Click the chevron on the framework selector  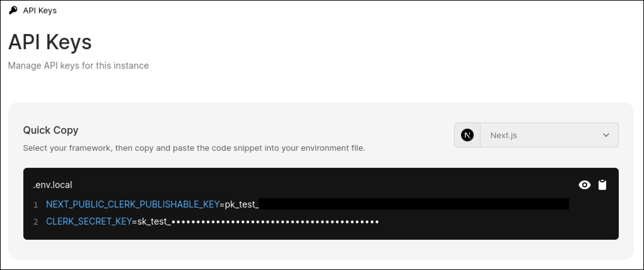[x=606, y=135]
